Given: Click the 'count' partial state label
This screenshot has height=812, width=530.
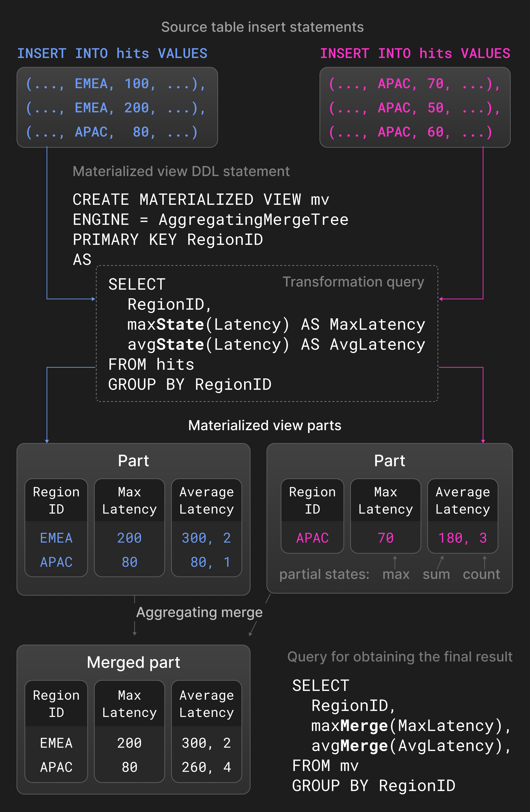Looking at the screenshot, I should 481,574.
